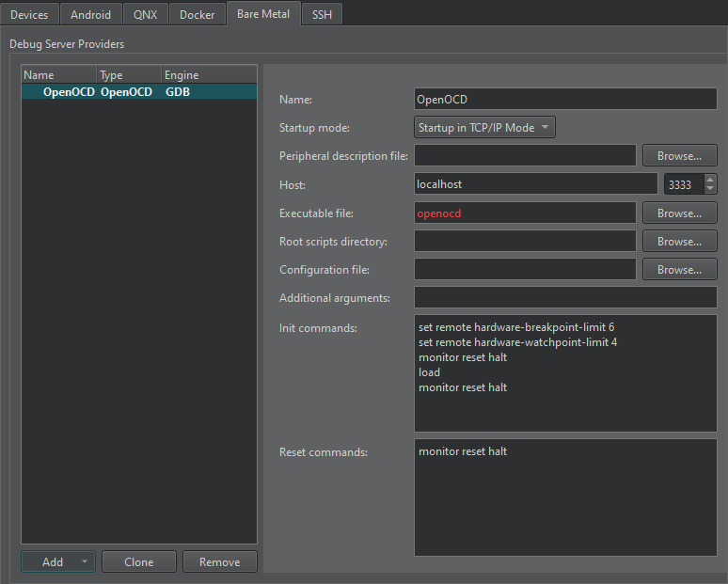The height and width of the screenshot is (584, 728).
Task: Expand the Startup mode combo box
Action: click(484, 128)
